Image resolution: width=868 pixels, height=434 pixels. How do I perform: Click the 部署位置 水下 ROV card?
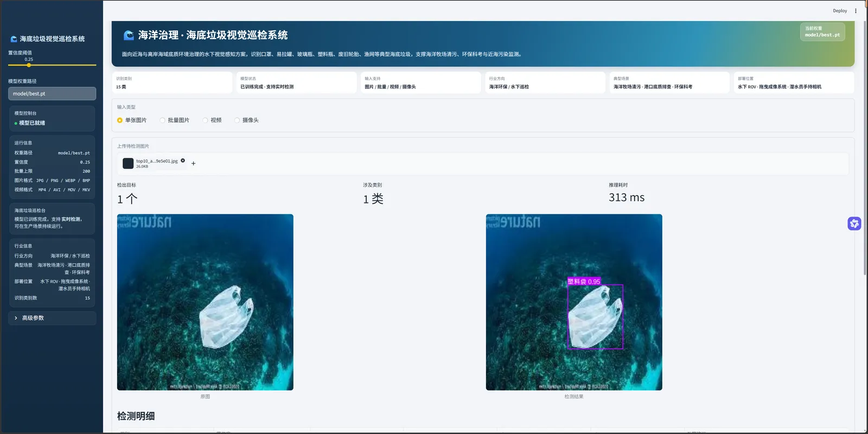click(794, 82)
